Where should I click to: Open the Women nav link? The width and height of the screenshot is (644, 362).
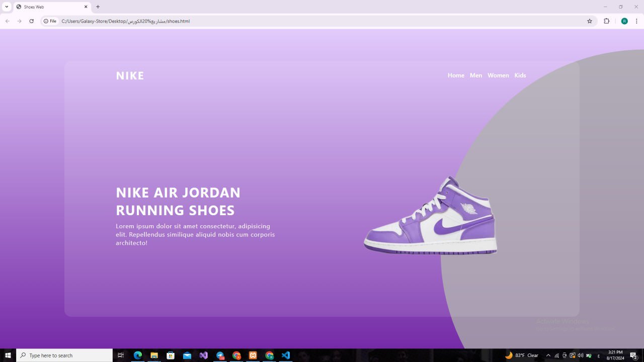498,75
